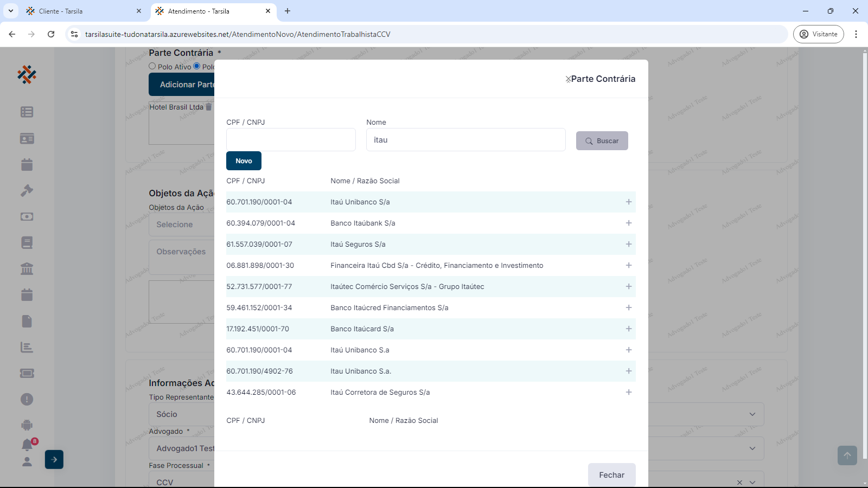Select the Polo Ativo radio button
This screenshot has height=488, width=868.
[152, 66]
